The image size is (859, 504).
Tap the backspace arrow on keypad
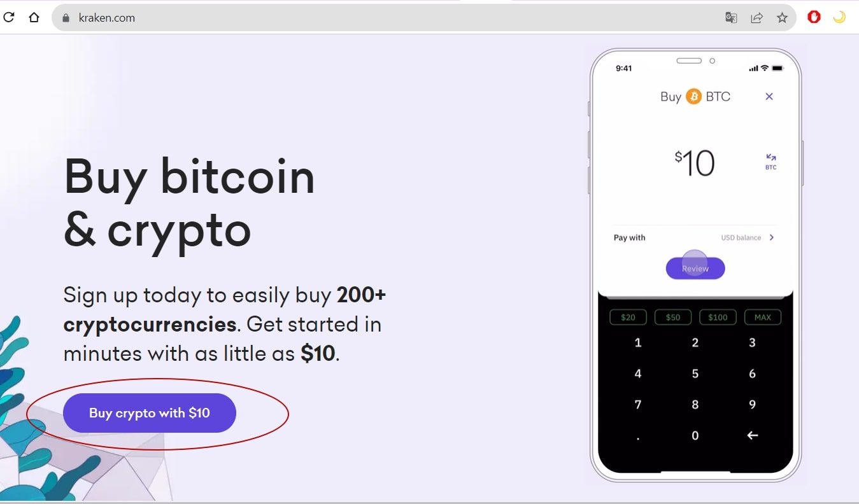coord(753,435)
